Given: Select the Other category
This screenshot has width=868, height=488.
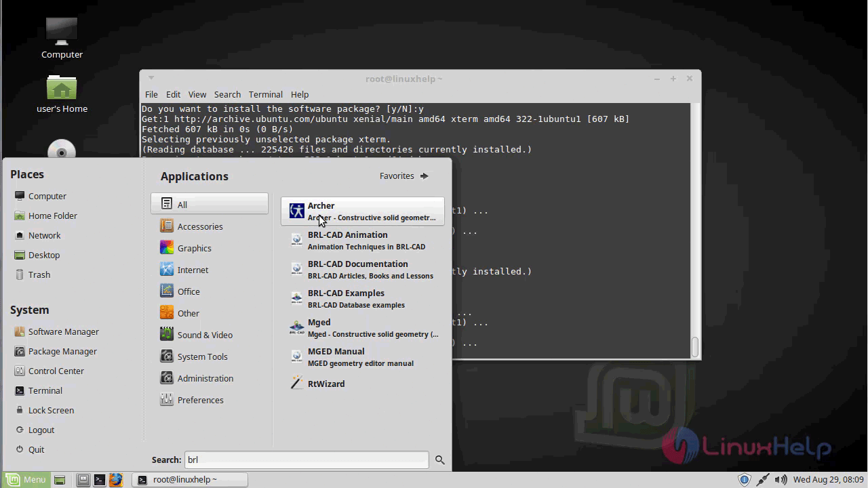Looking at the screenshot, I should coord(210,313).
